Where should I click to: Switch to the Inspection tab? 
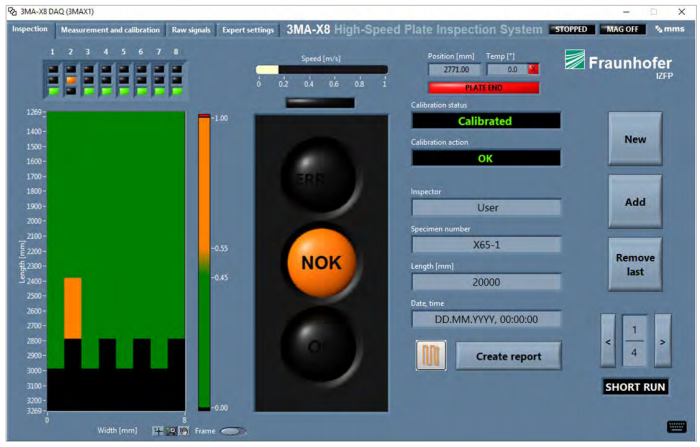29,29
